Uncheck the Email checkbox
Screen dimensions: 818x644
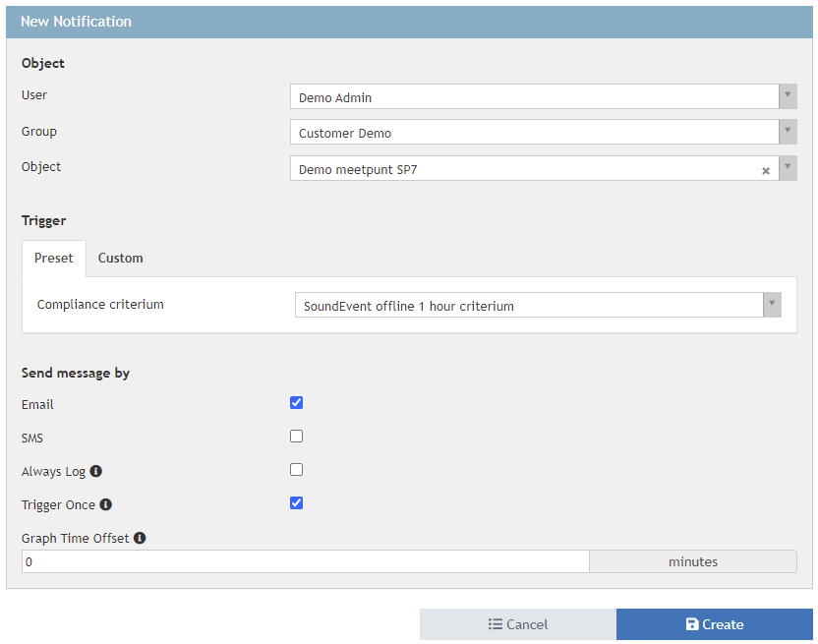[x=297, y=403]
